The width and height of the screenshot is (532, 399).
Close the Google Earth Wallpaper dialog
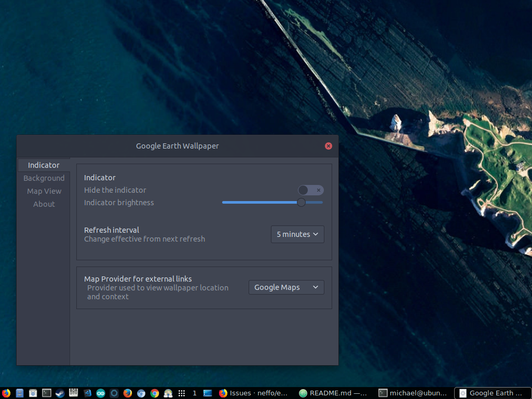(329, 146)
